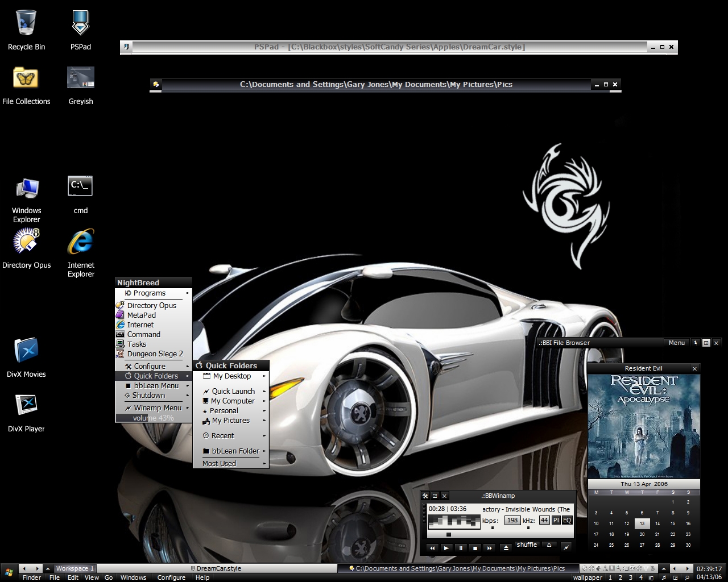Click the Resident Evil Apocalypse poster thumbnail
Screen dimensions: 728x582
(644, 426)
